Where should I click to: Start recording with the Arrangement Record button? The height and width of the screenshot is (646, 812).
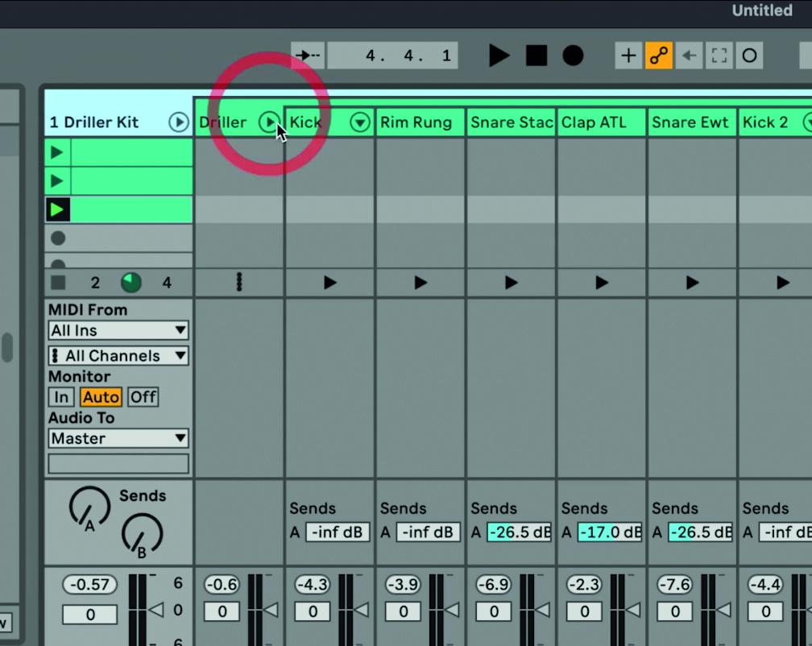click(573, 56)
